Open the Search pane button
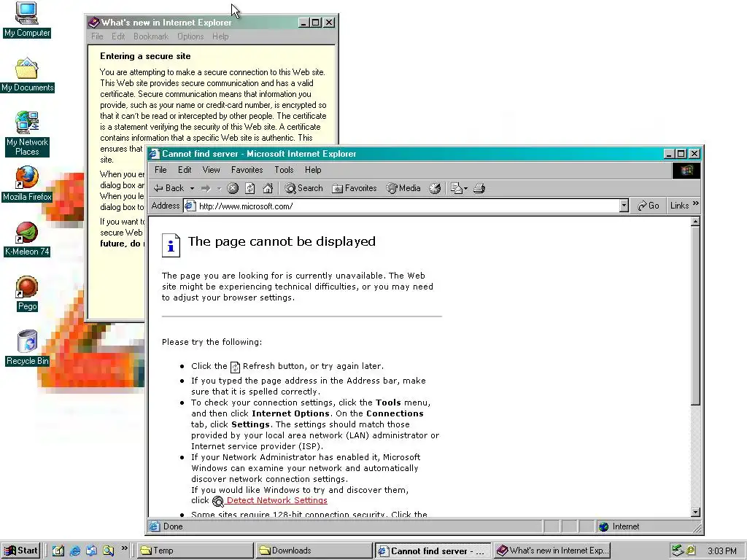Viewport: 747px width, 560px height. (x=304, y=188)
